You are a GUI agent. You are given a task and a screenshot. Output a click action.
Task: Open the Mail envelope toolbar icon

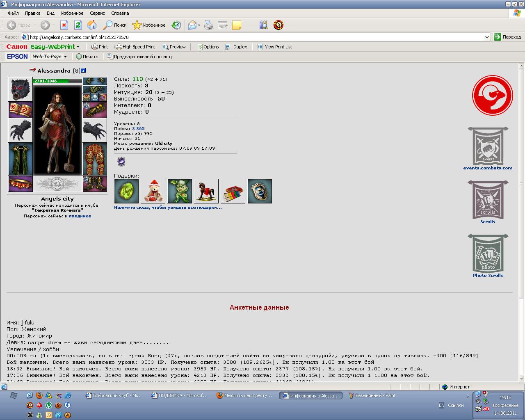click(193, 25)
